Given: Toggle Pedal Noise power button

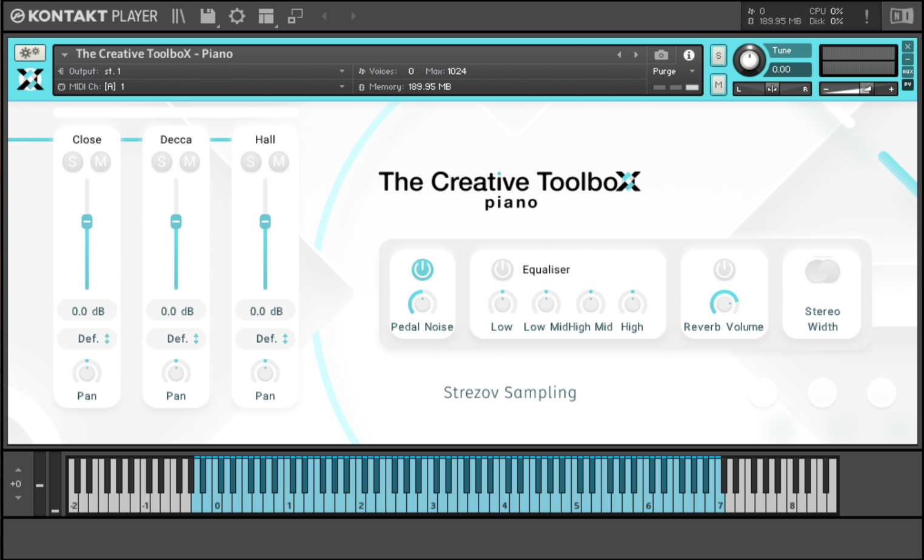Looking at the screenshot, I should tap(423, 269).
